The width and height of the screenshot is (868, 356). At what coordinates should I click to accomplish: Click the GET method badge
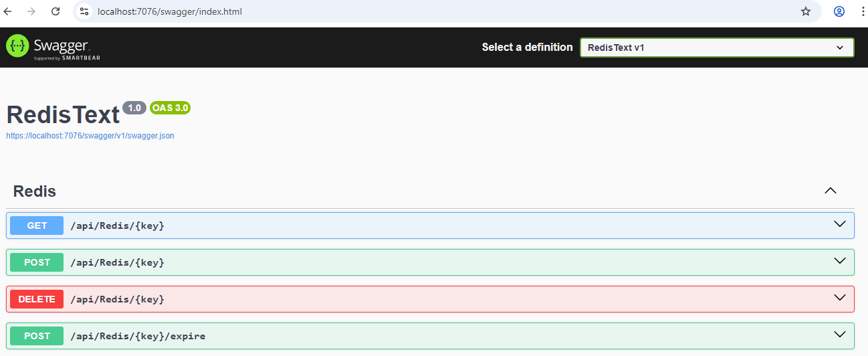coord(37,226)
